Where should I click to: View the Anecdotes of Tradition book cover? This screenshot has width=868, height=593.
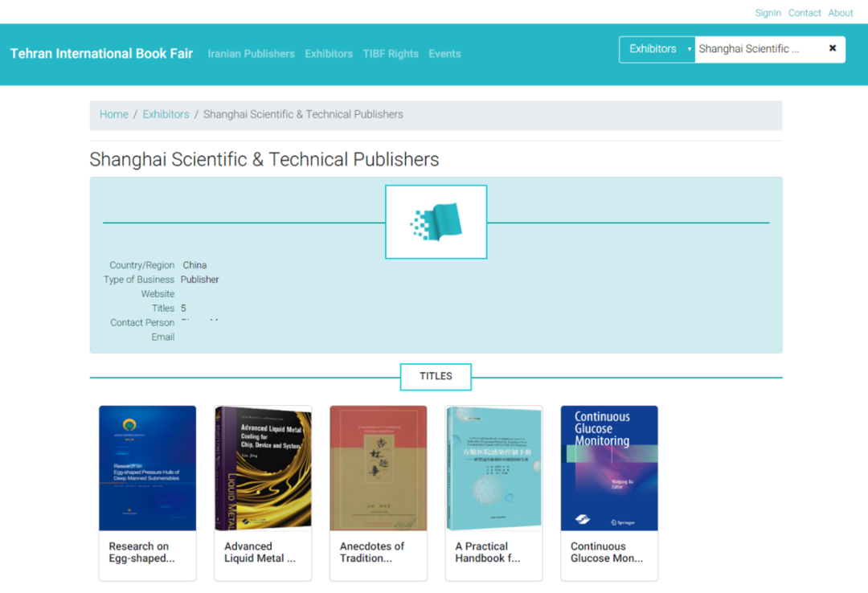pyautogui.click(x=378, y=468)
